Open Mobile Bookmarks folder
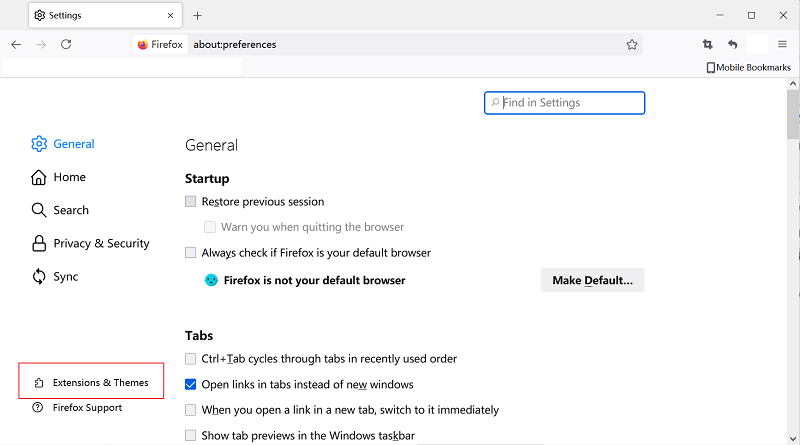The width and height of the screenshot is (800, 445). click(748, 67)
